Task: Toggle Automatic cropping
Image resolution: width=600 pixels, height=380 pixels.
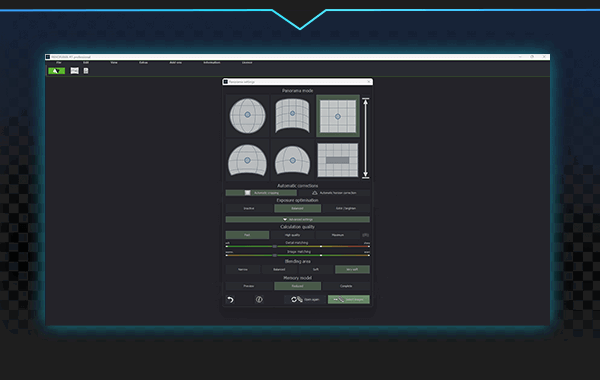Action: 261,193
